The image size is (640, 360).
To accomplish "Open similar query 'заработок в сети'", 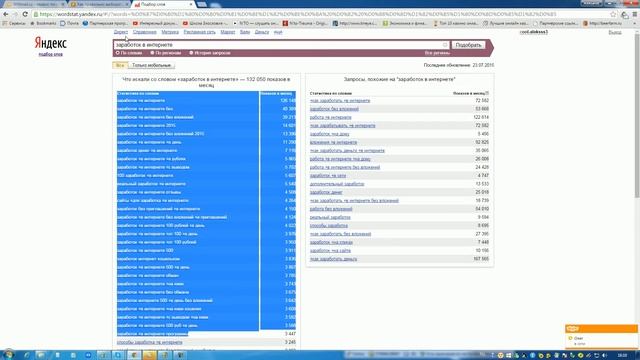I will [x=328, y=176].
